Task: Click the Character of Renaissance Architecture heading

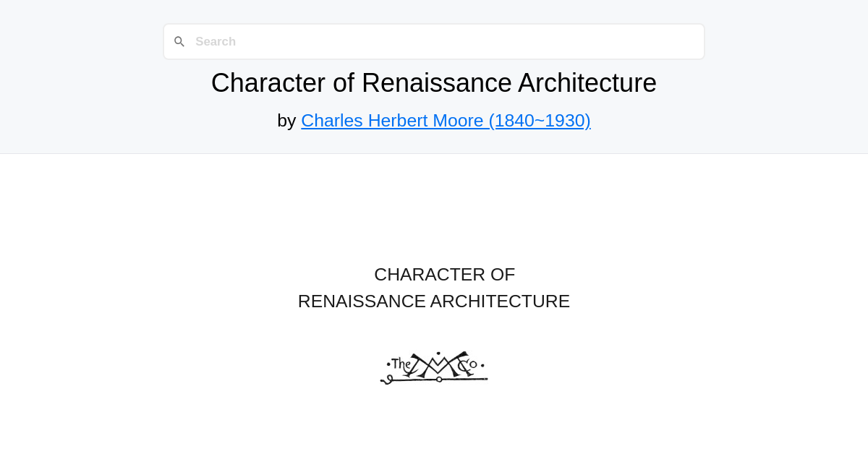Action: pos(434,82)
